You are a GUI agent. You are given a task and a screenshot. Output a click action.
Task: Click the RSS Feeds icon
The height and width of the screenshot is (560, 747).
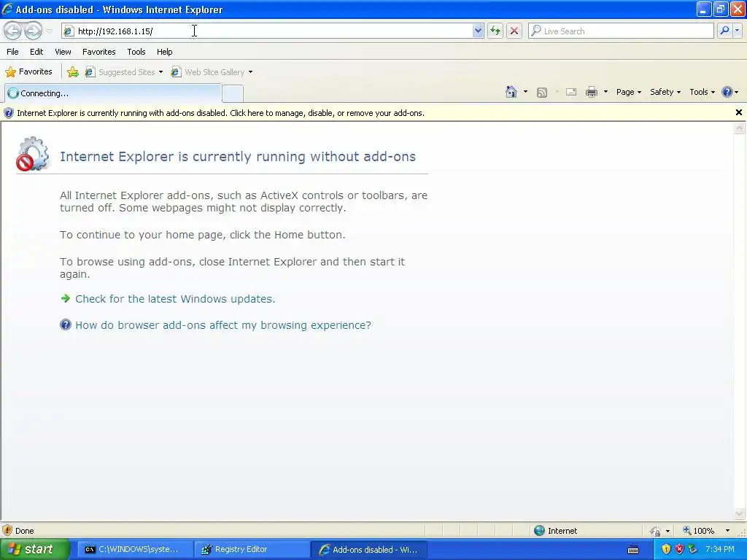[542, 93]
